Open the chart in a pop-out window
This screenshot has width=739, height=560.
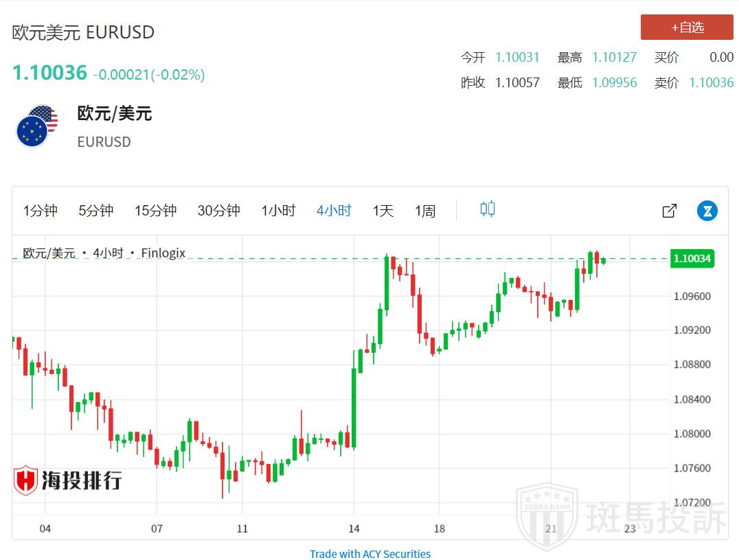click(x=669, y=211)
